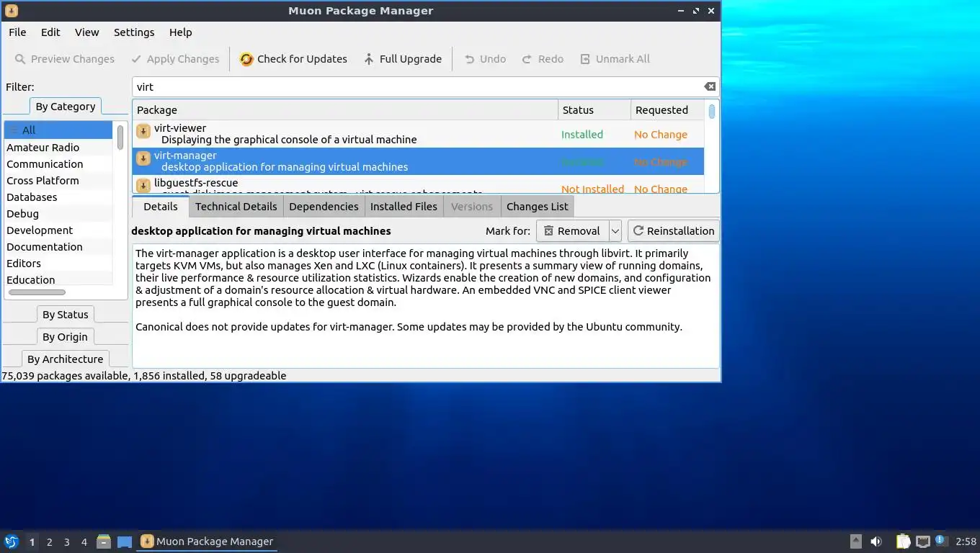
Task: Open the clipboard manager tray icon
Action: [903, 541]
